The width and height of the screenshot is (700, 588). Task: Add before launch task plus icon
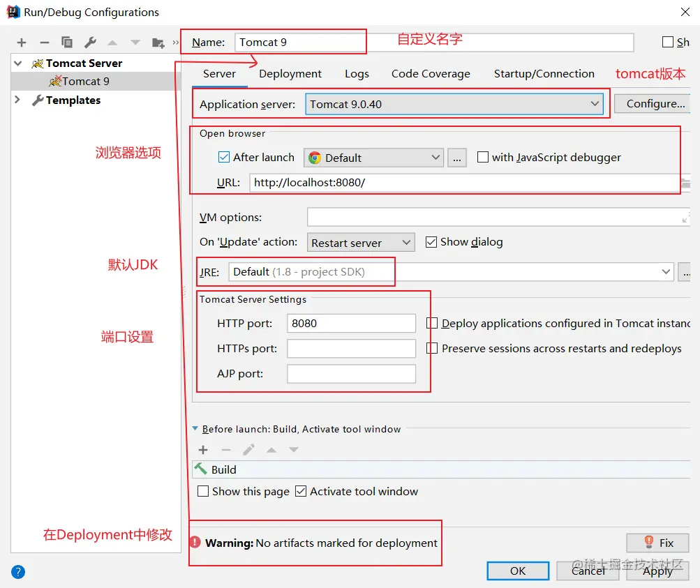tap(203, 450)
